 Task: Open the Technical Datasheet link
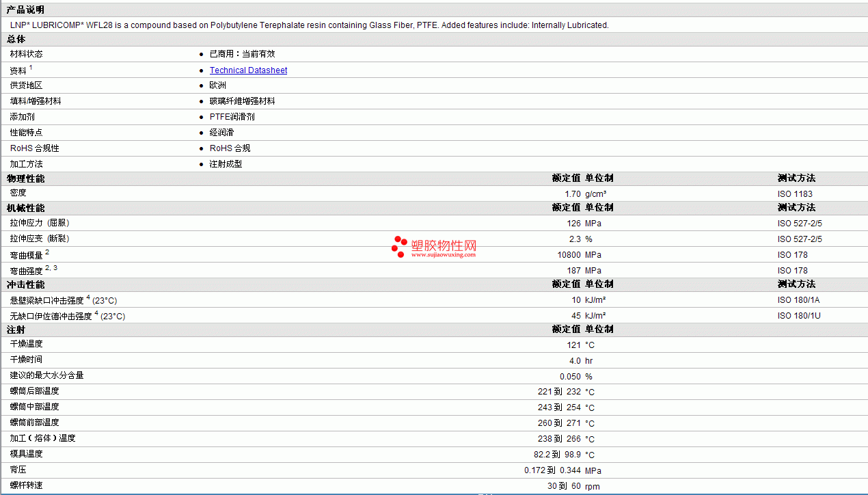(x=248, y=70)
